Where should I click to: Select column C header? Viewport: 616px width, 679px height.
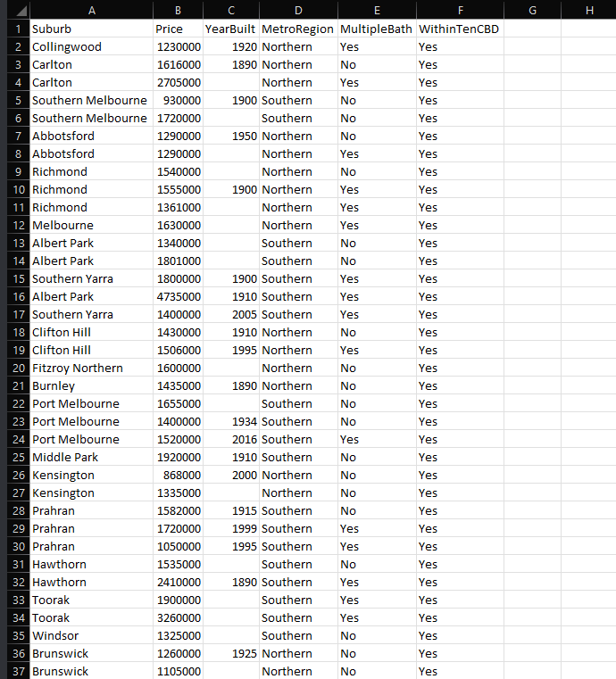point(231,10)
